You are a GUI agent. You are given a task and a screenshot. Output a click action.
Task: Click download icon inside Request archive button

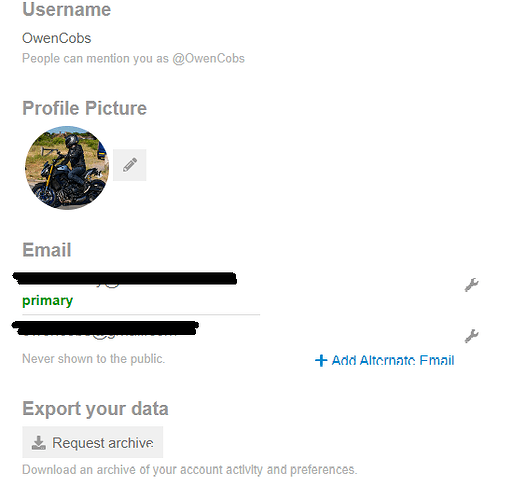38,443
